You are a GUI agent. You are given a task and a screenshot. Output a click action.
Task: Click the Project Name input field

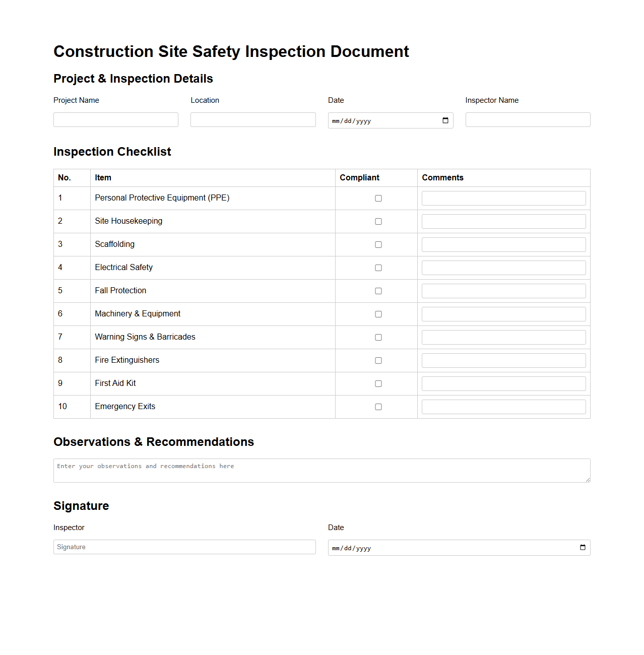(115, 119)
